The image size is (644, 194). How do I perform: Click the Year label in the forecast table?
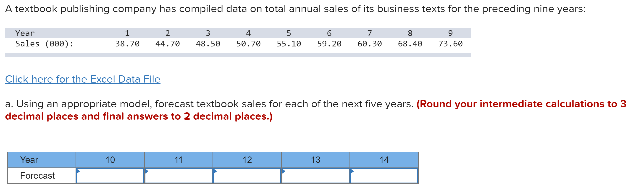pos(29,160)
